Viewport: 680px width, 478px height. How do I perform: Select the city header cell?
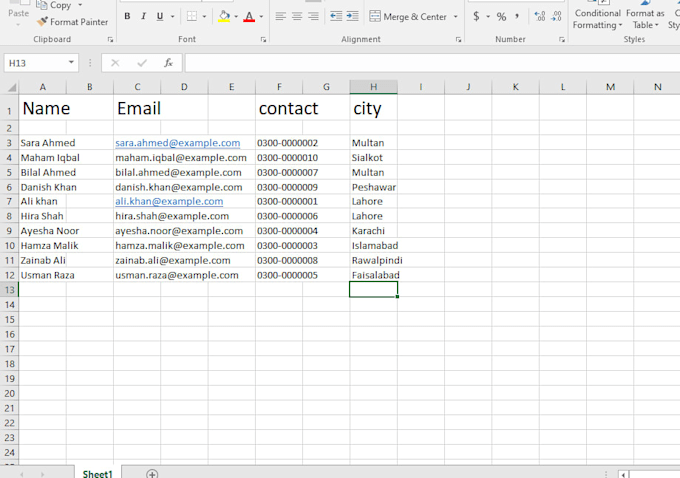point(373,108)
